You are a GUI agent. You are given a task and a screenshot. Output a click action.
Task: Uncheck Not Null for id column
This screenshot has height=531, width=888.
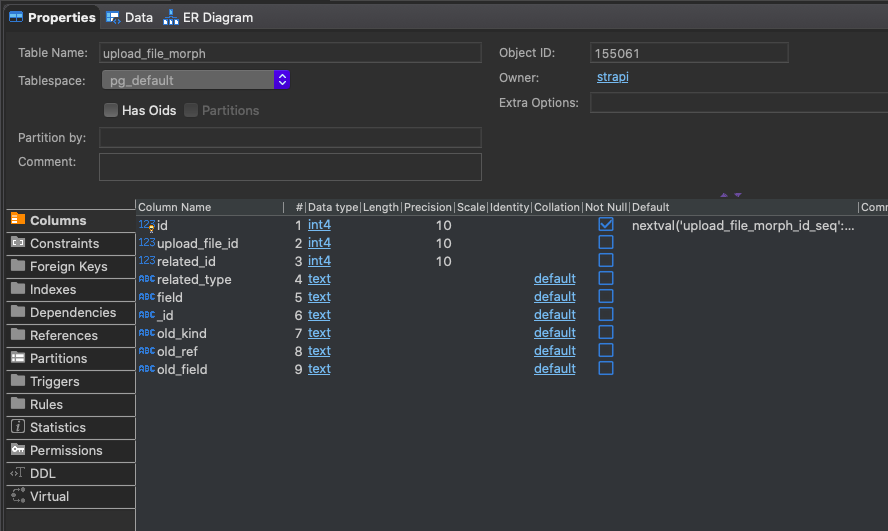(605, 224)
